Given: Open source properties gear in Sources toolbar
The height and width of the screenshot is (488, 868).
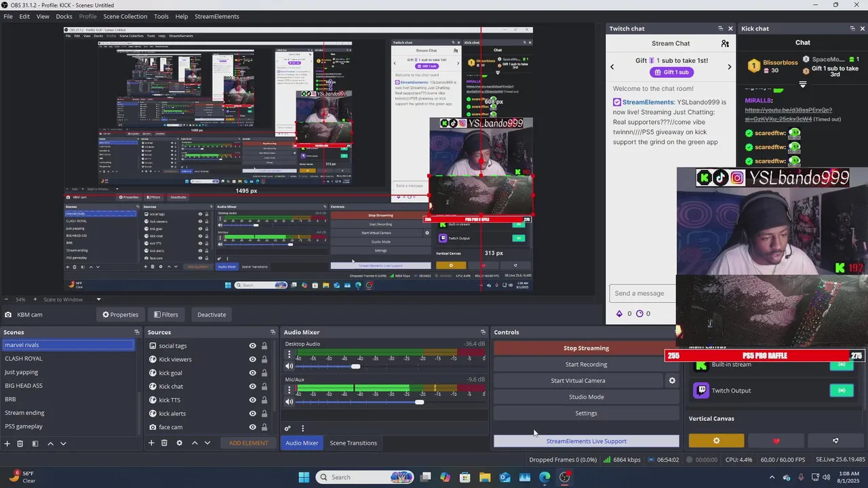Looking at the screenshot, I should 179,443.
